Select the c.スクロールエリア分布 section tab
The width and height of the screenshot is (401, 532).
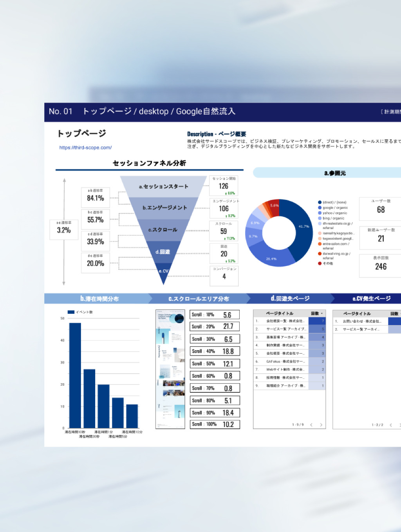point(199,298)
